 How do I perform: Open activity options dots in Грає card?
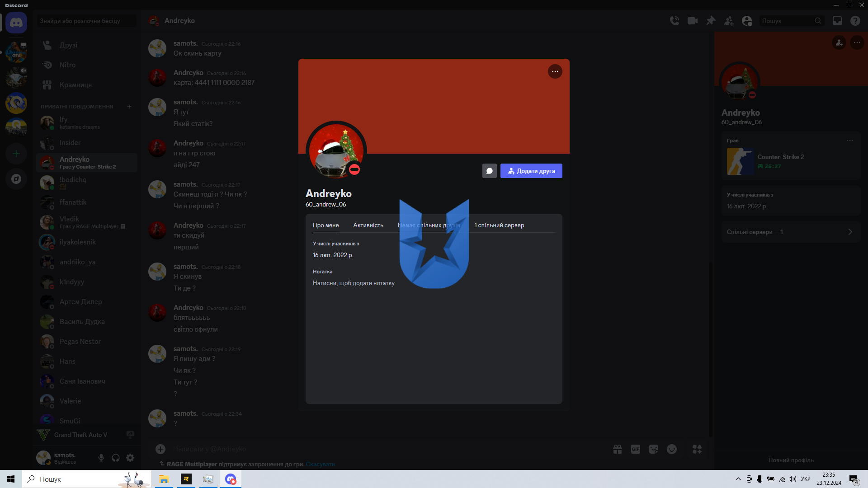[x=850, y=141]
